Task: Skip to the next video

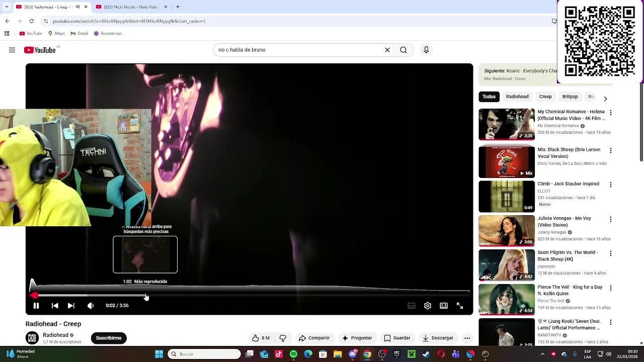Action: click(71, 305)
